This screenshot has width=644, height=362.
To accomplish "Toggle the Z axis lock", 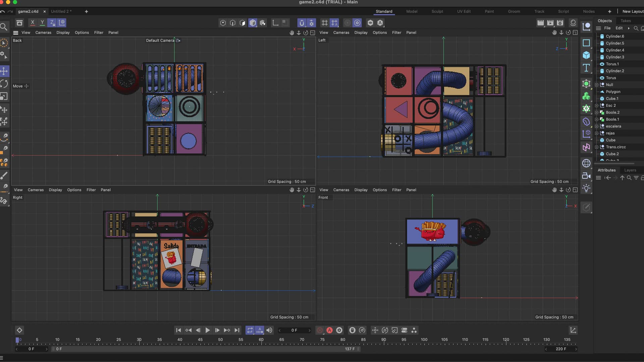I will click(x=52, y=23).
